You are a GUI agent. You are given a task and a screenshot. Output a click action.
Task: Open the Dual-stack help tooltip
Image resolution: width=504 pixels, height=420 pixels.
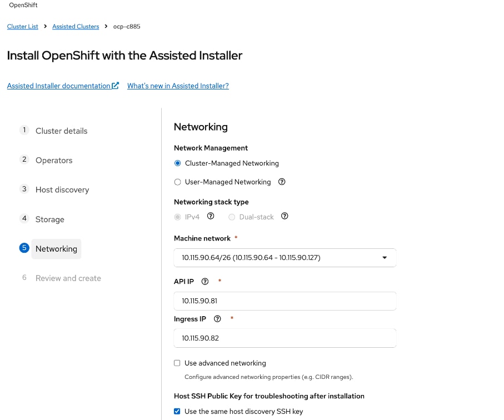point(285,216)
